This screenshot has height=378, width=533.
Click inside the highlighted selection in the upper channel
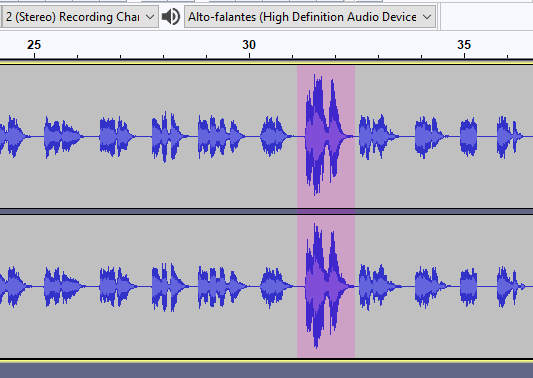click(326, 137)
